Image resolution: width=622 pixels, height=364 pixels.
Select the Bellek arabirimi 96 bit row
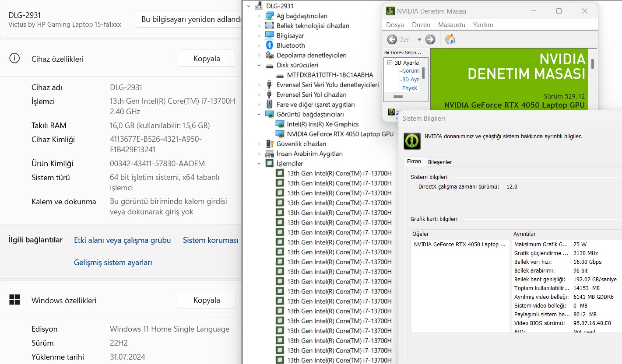(x=567, y=271)
